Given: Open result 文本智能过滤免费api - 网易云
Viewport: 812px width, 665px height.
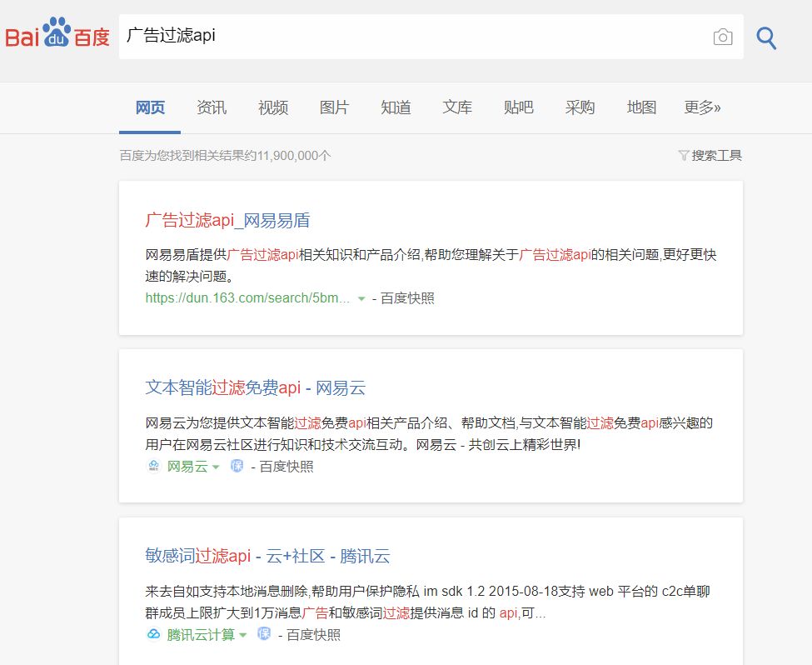Looking at the screenshot, I should (256, 387).
